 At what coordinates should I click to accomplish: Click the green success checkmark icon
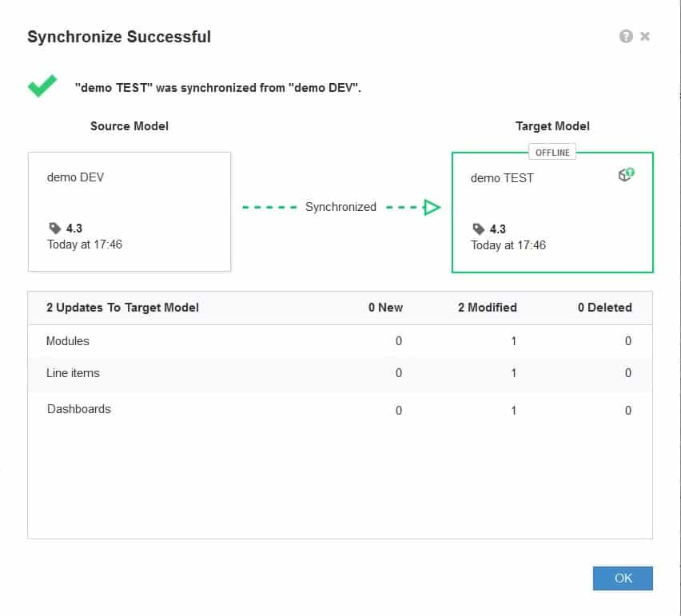click(42, 86)
